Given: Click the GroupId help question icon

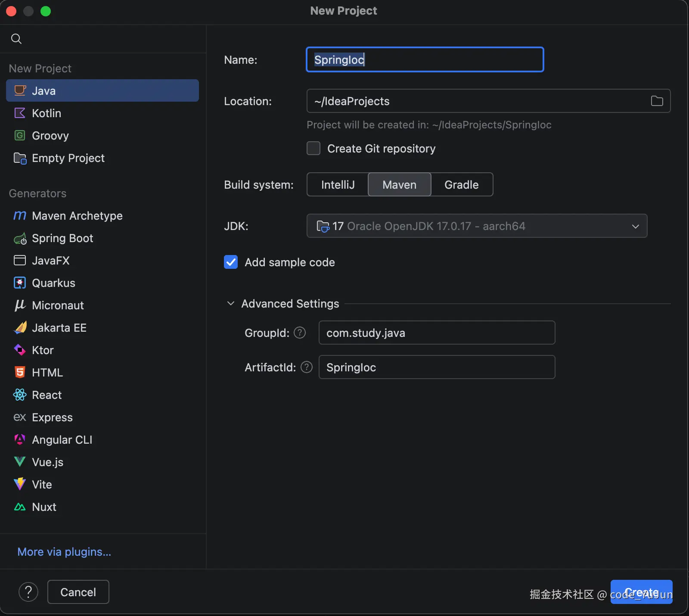Looking at the screenshot, I should tap(300, 333).
